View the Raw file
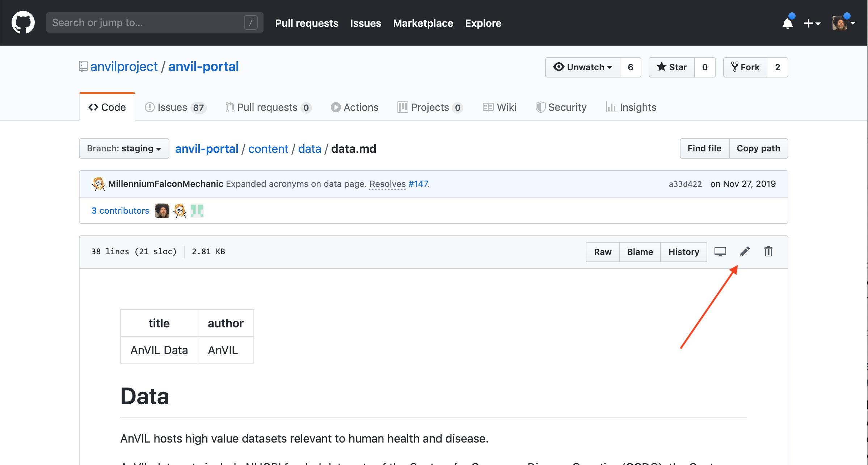 pos(603,252)
